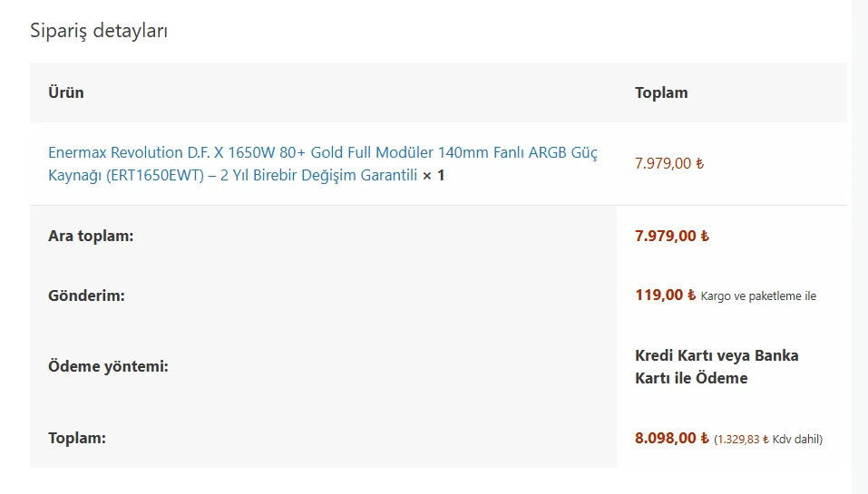Viewport: 868px width, 494px height.
Task: Select the Gönderim: label
Action: tap(86, 295)
